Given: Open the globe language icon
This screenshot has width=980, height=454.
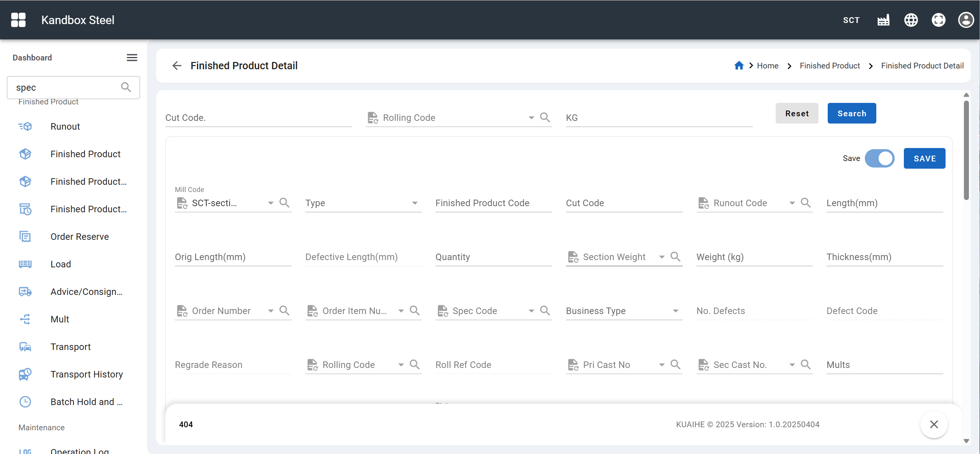Looking at the screenshot, I should 911,20.
